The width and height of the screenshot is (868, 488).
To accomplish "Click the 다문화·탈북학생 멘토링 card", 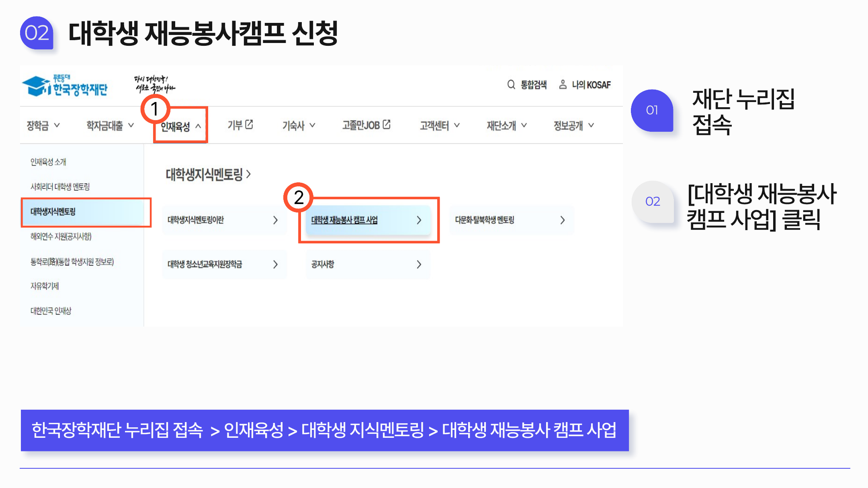I will click(x=512, y=220).
